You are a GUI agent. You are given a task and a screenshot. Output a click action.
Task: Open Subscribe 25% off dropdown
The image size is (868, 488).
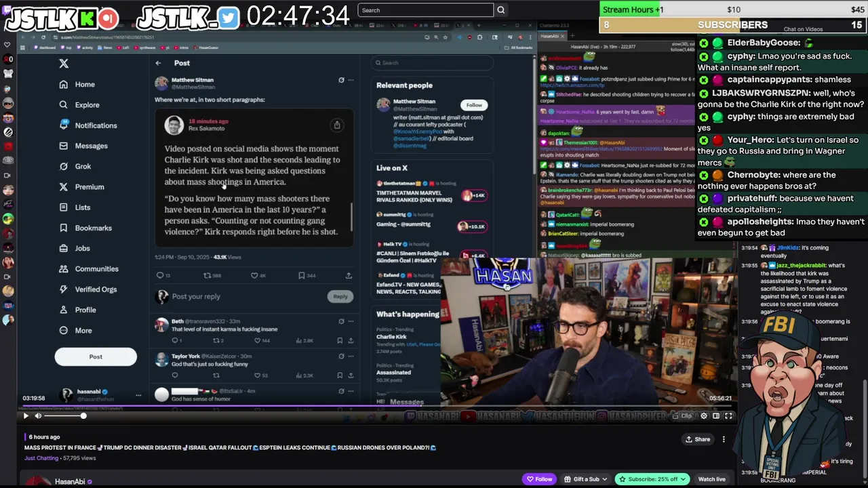(652, 479)
